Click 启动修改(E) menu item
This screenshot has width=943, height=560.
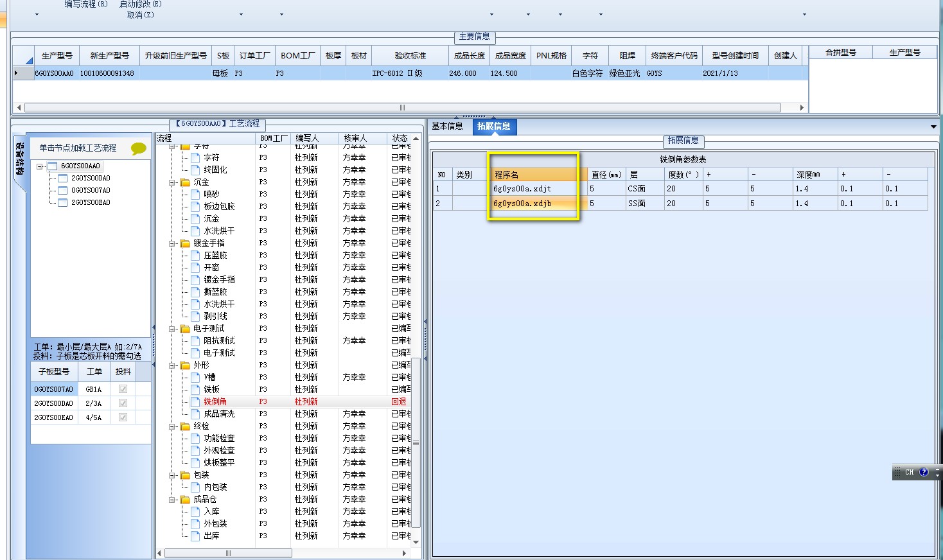point(141,4)
